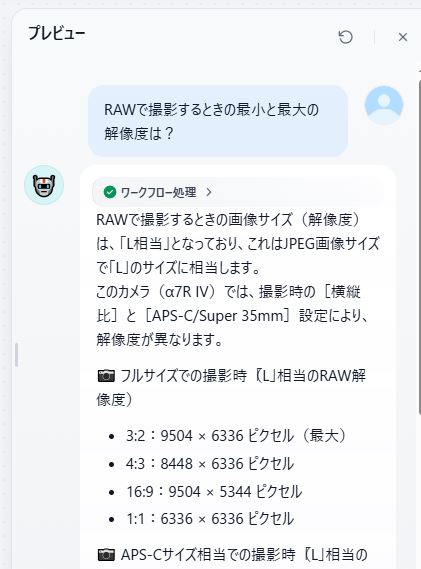This screenshot has height=569, width=421.
Task: Select the user question bubble about RAW
Action: (218, 121)
